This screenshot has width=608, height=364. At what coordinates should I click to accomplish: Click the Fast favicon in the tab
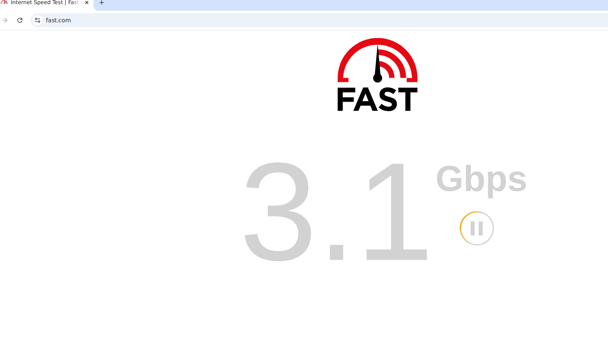[x=4, y=2]
